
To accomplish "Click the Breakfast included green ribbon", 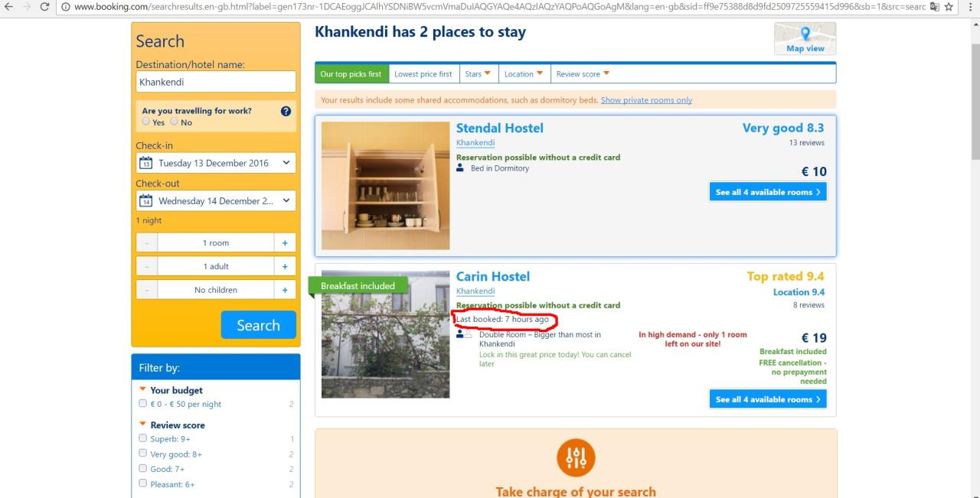I will [358, 286].
